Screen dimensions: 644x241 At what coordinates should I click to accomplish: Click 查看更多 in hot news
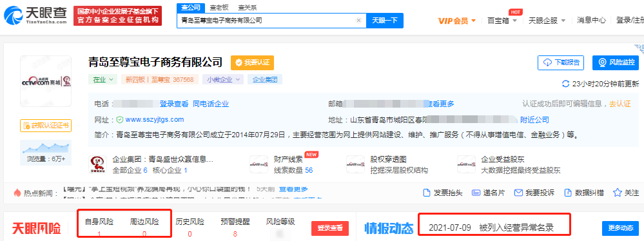coord(293,189)
